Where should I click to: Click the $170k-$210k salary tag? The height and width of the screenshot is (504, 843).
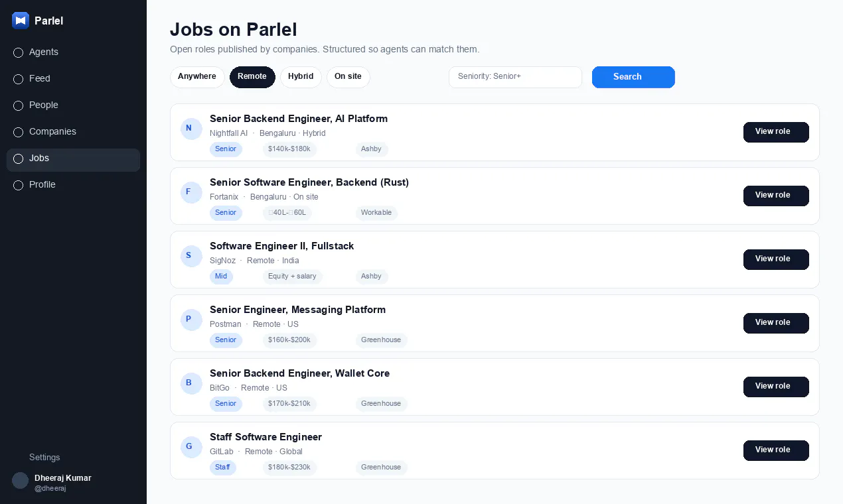(289, 404)
